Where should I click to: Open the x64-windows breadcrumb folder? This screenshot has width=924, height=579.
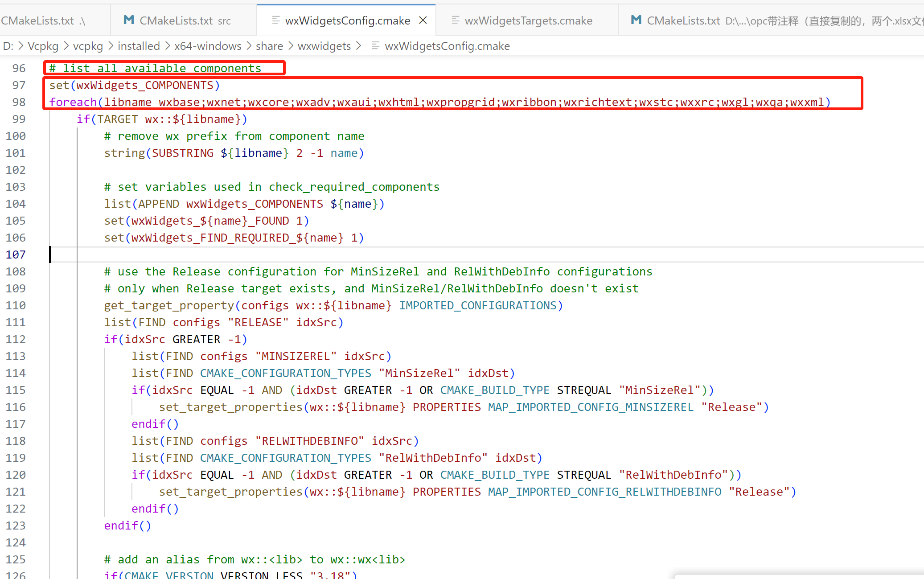click(x=208, y=46)
